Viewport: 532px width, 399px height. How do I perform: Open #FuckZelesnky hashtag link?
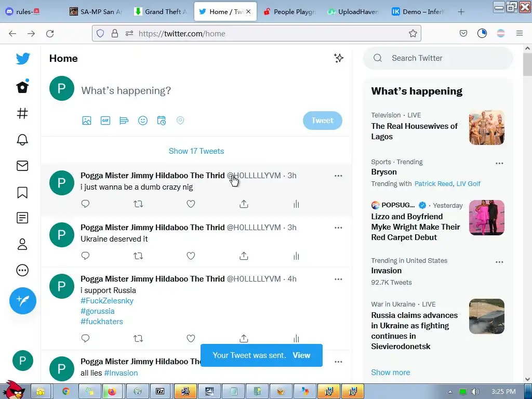tap(107, 301)
